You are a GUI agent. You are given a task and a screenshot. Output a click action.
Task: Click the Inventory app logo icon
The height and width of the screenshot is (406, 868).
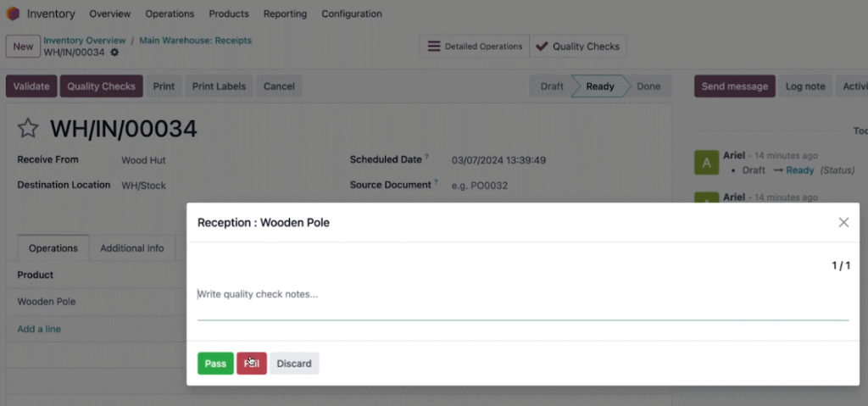click(13, 14)
